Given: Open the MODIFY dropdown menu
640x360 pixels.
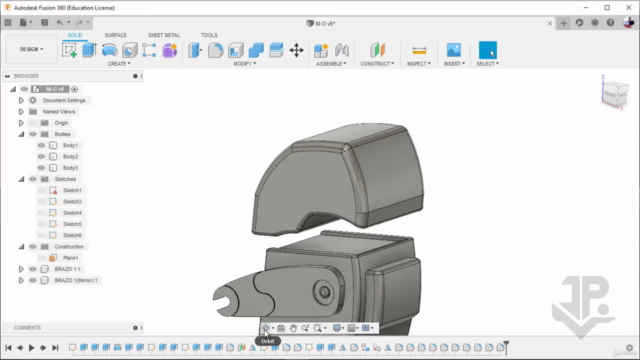Looking at the screenshot, I should (x=244, y=64).
